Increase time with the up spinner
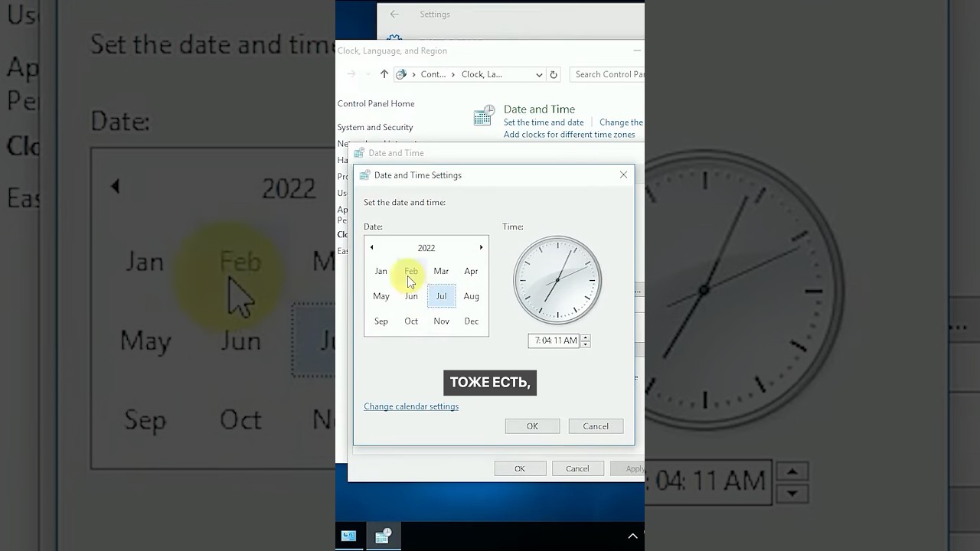 coord(586,337)
